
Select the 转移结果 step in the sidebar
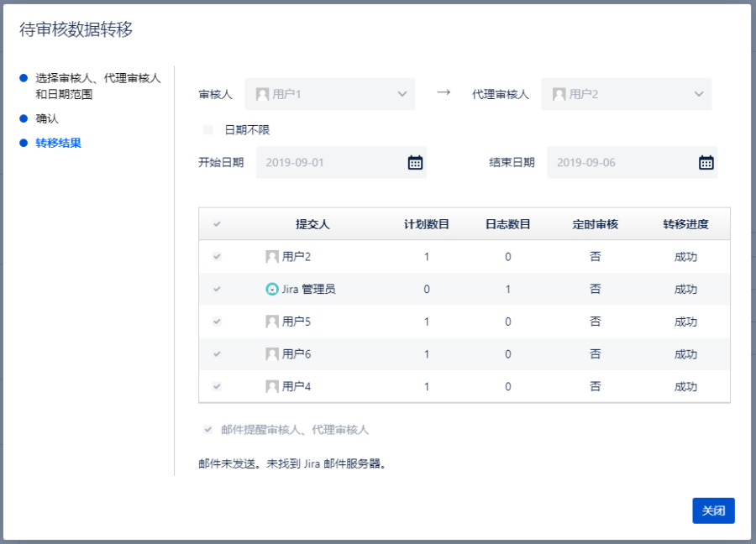coord(58,143)
